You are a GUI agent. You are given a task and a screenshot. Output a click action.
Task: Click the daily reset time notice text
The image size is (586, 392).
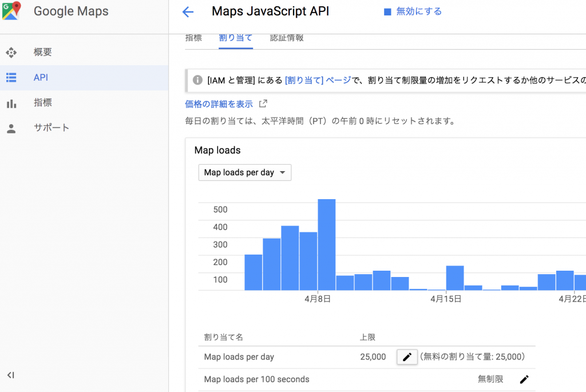tap(320, 121)
